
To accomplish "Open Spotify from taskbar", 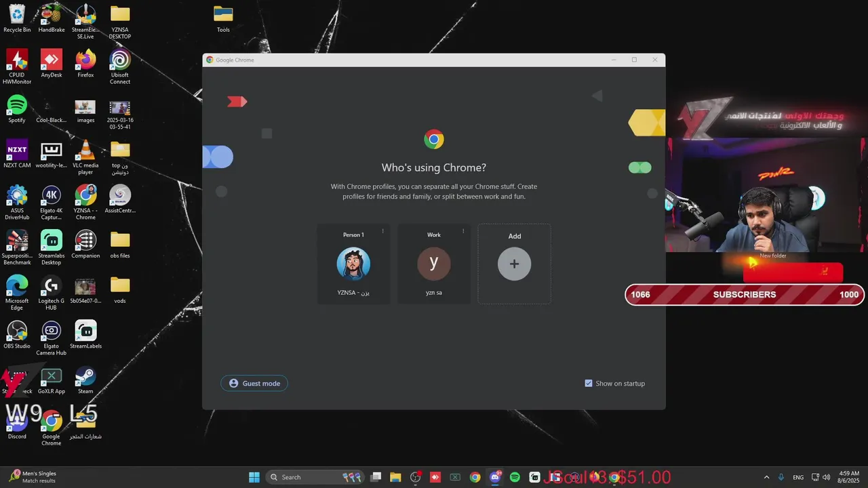I will click(x=515, y=477).
